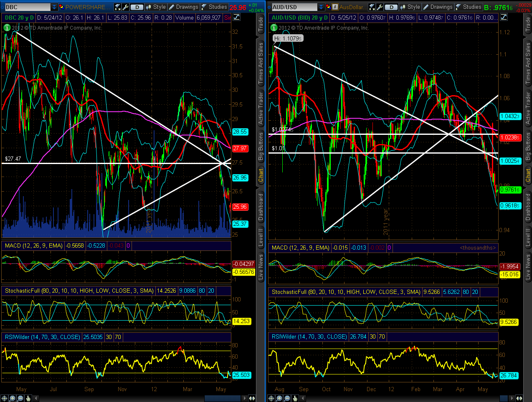Click link color icon on AUD/USD chart

328,7
